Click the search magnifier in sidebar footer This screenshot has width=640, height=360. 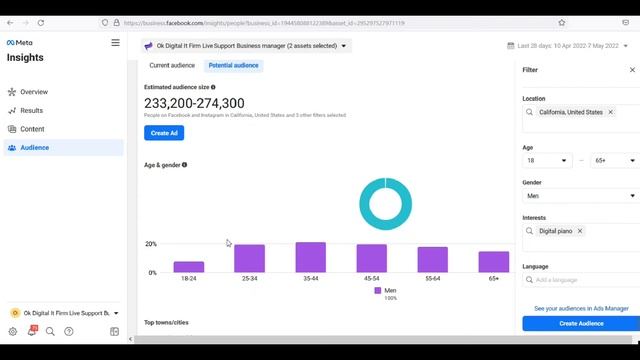click(50, 331)
